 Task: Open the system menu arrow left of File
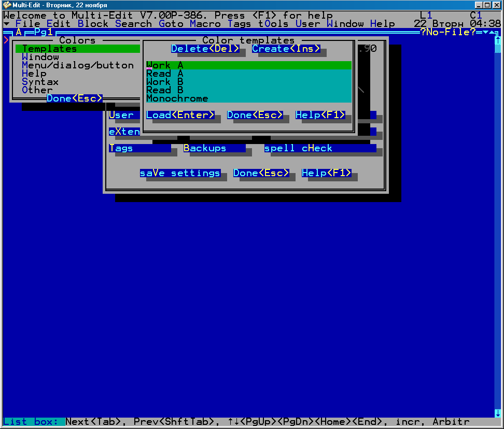(6, 24)
